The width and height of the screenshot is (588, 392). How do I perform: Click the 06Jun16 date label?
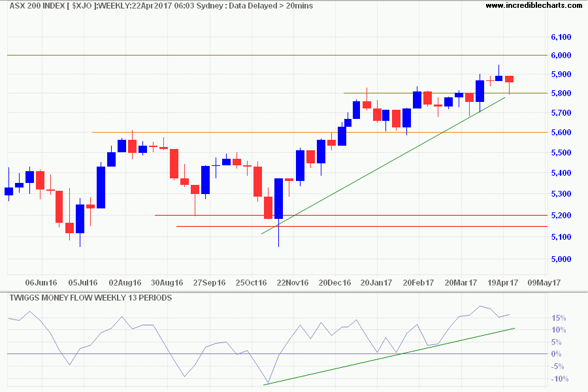pyautogui.click(x=41, y=282)
